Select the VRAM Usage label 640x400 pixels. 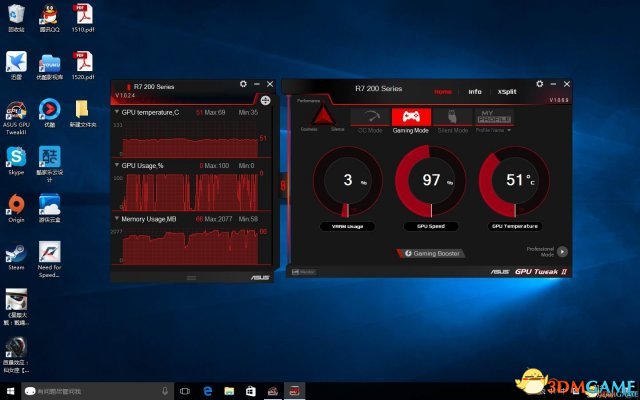point(347,226)
